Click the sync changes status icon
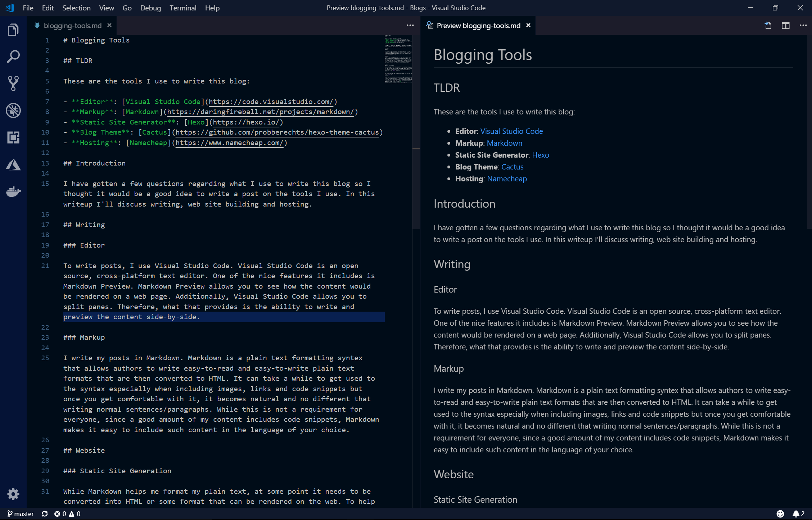Image resolution: width=812 pixels, height=520 pixels. [x=45, y=514]
